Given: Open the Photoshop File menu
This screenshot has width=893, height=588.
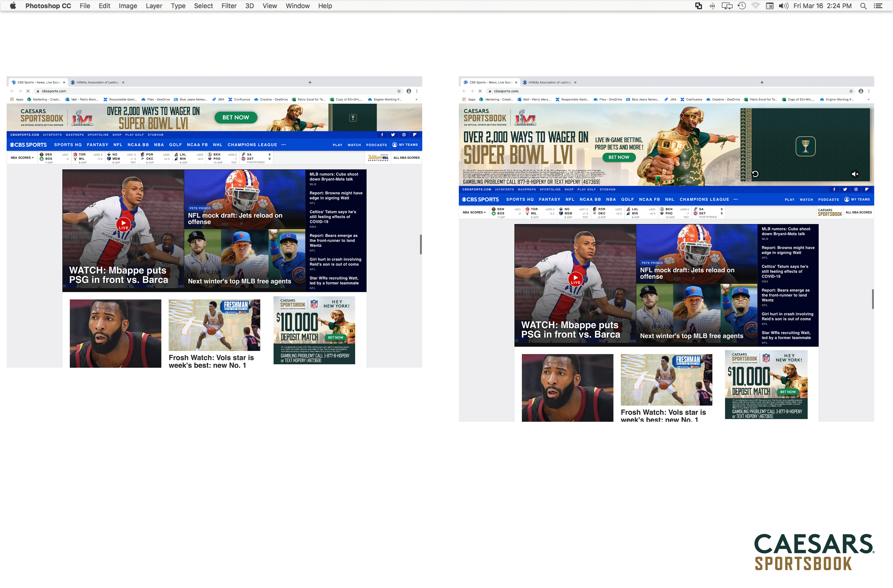Looking at the screenshot, I should point(85,6).
